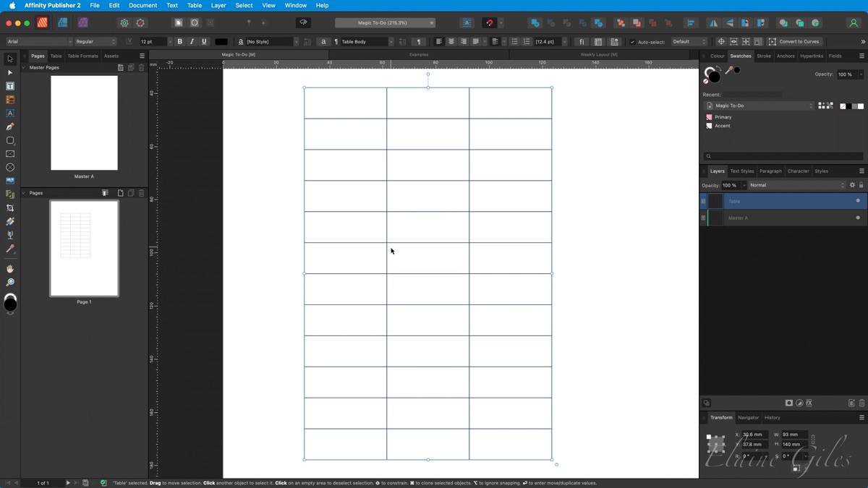Select the Accent swatch
This screenshot has height=488, width=868.
click(x=709, y=126)
